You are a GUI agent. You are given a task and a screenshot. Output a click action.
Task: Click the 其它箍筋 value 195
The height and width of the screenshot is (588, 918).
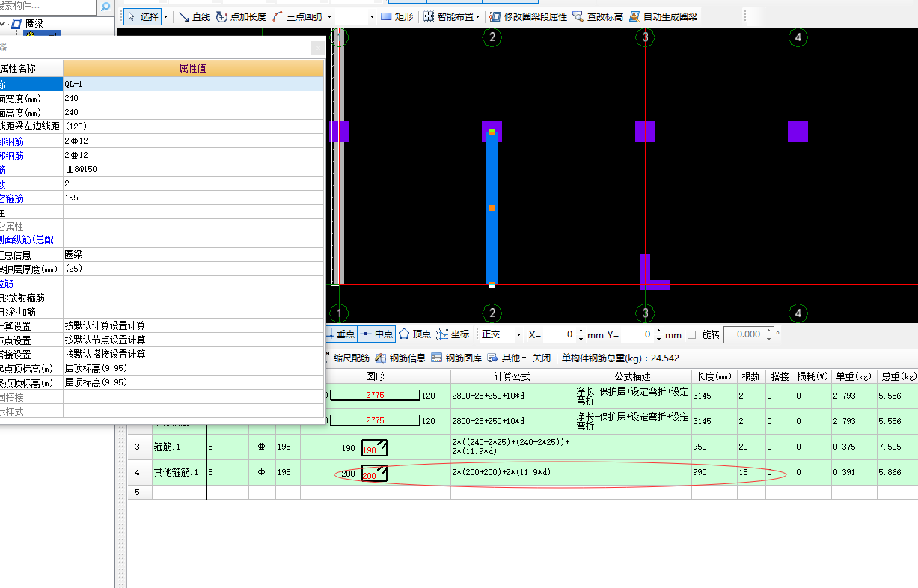(x=193, y=197)
